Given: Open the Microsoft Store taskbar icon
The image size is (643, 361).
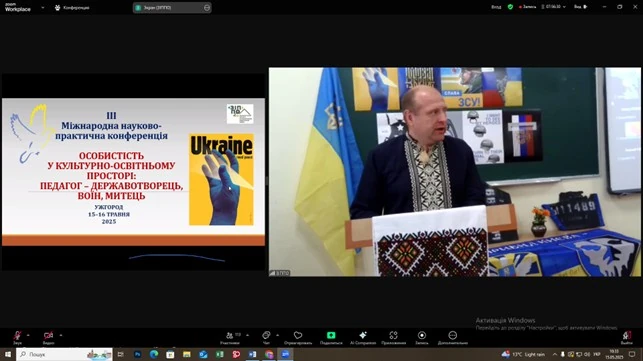Looking at the screenshot, I should point(170,354).
